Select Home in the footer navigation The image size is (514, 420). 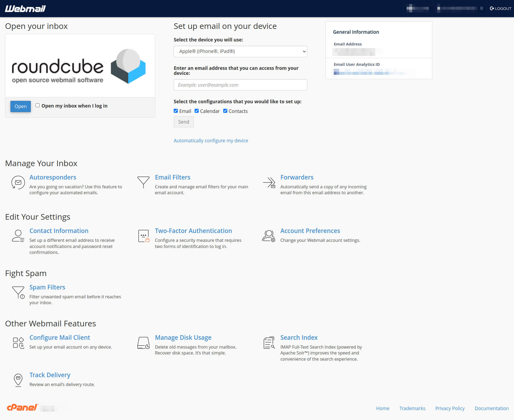coord(383,408)
